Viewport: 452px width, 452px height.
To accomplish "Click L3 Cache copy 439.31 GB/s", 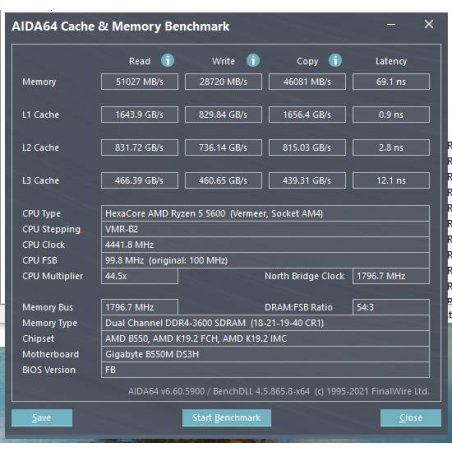I will tap(307, 181).
